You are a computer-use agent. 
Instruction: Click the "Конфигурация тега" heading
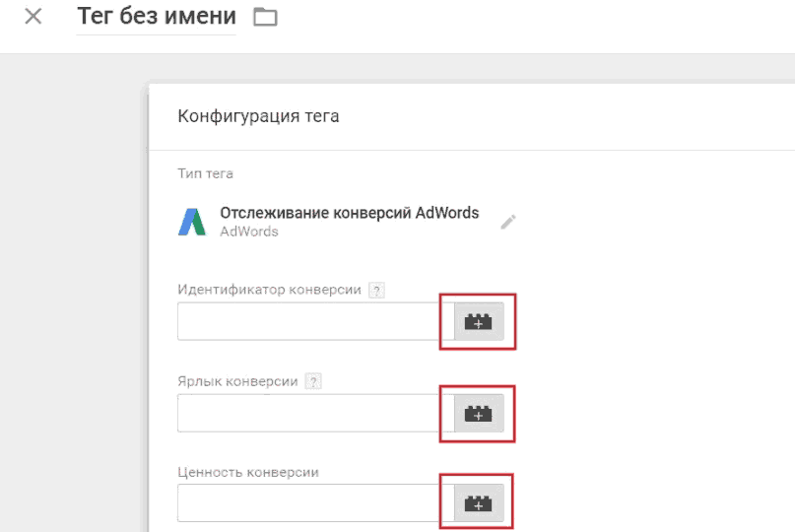(258, 116)
